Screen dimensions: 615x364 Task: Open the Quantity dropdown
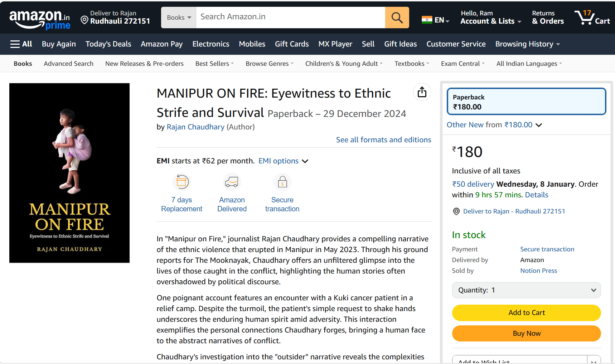click(526, 290)
